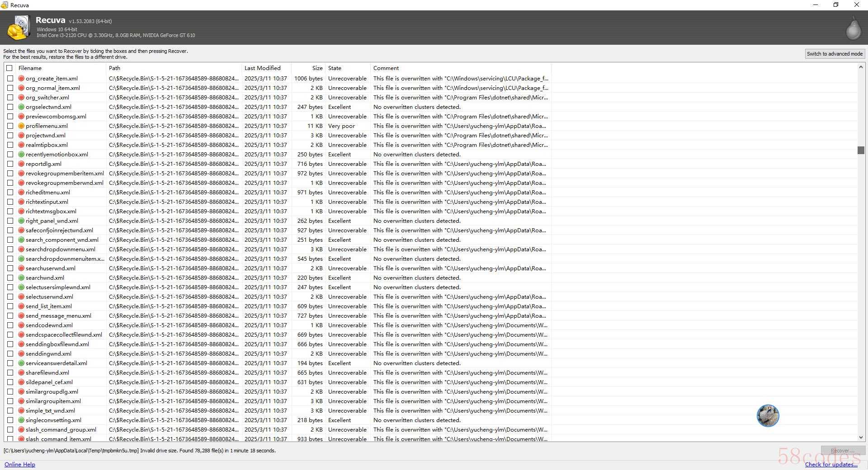Tick checkbox for revokegroupmemberitem.xml

pyautogui.click(x=10, y=174)
